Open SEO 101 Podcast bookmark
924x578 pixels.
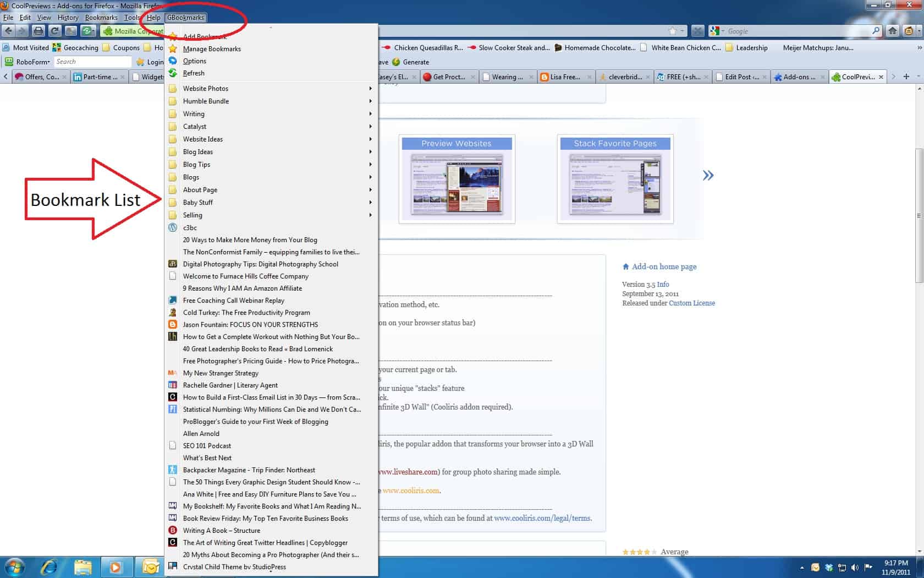point(207,445)
